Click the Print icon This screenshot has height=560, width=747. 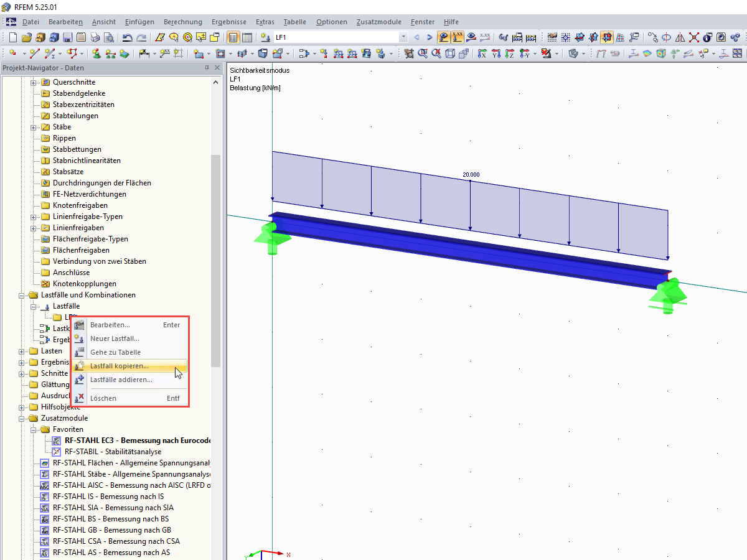[x=95, y=37]
